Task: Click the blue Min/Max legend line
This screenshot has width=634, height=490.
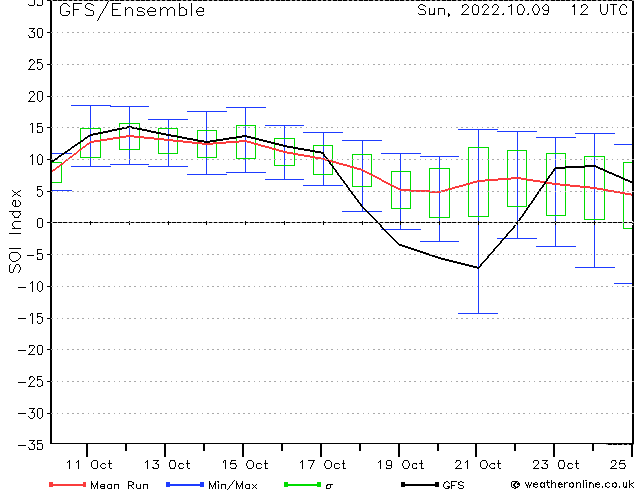Action: (185, 484)
